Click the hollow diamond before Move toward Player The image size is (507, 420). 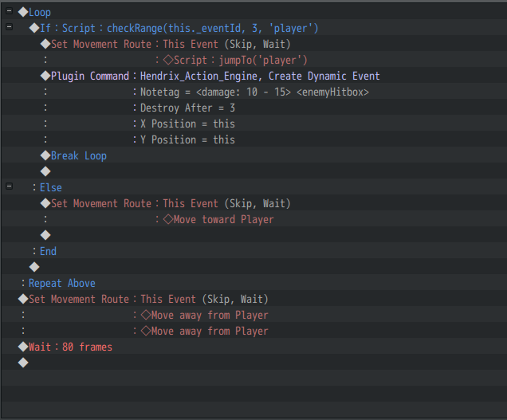pos(168,219)
